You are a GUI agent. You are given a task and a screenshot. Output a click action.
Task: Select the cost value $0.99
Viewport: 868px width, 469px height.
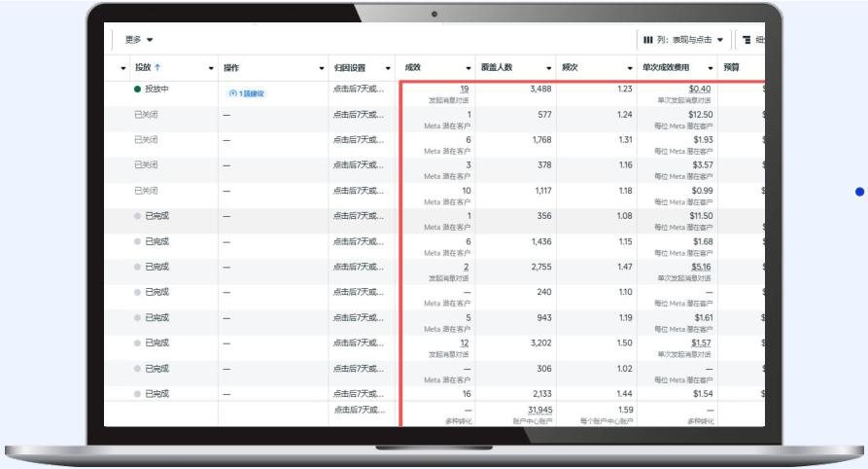click(x=703, y=190)
